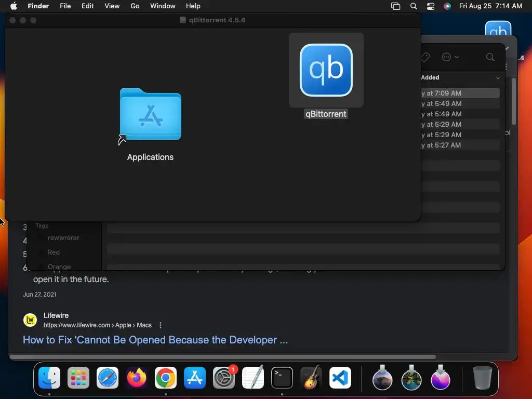This screenshot has height=399, width=532.
Task: Open the Apple menu
Action: tap(14, 6)
